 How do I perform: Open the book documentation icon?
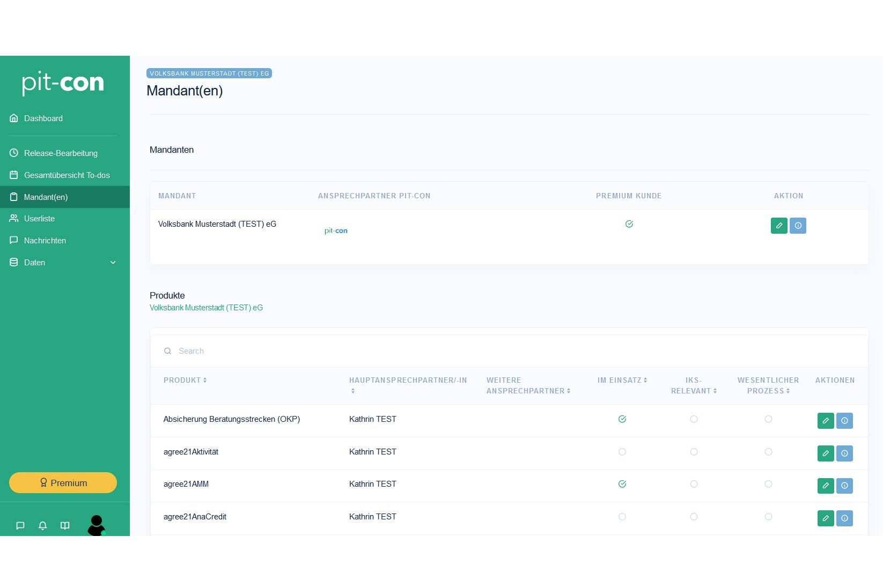pyautogui.click(x=65, y=526)
